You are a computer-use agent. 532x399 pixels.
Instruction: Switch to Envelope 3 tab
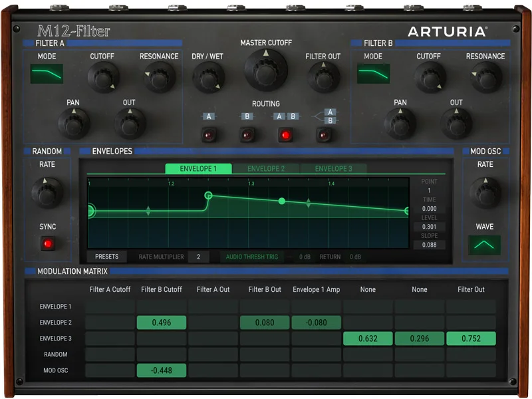[334, 169]
